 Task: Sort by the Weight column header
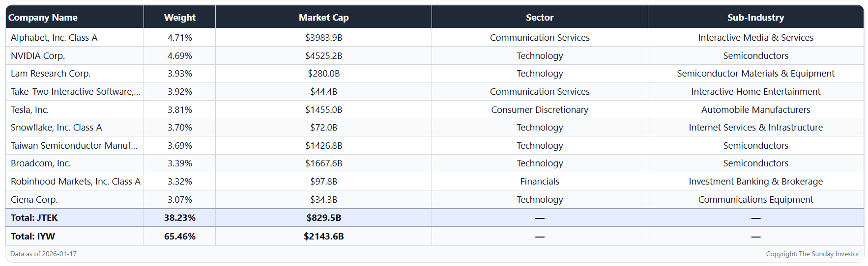coord(179,18)
